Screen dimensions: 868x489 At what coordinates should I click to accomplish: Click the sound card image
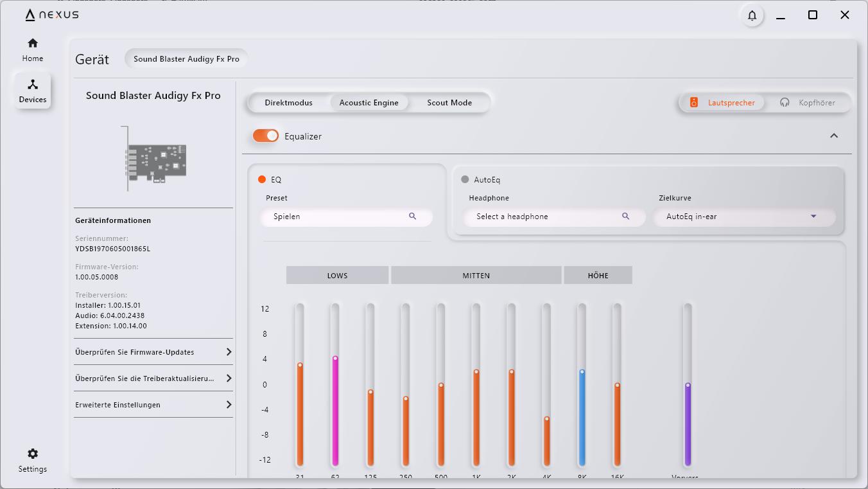(x=155, y=159)
